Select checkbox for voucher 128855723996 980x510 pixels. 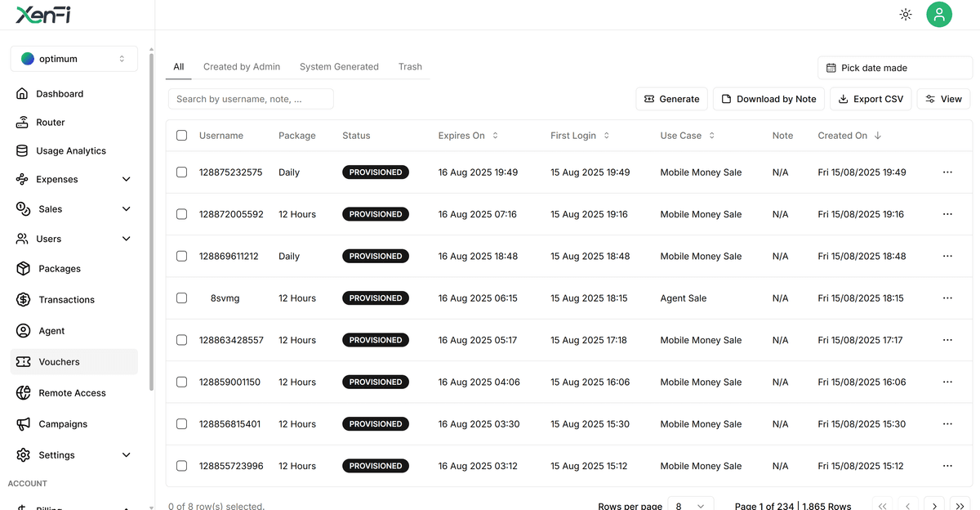182,466
